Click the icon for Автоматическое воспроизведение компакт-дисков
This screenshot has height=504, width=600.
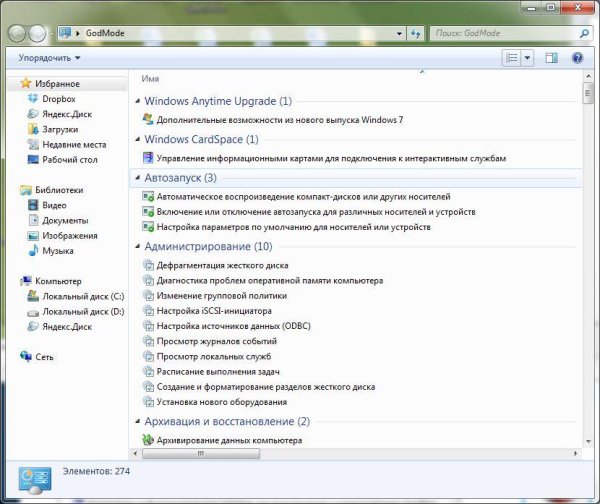(148, 196)
